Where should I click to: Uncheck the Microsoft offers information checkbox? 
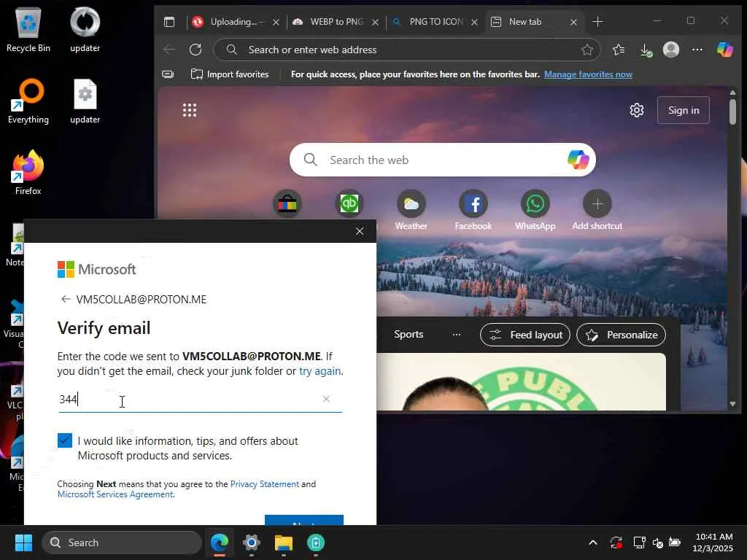pos(65,440)
